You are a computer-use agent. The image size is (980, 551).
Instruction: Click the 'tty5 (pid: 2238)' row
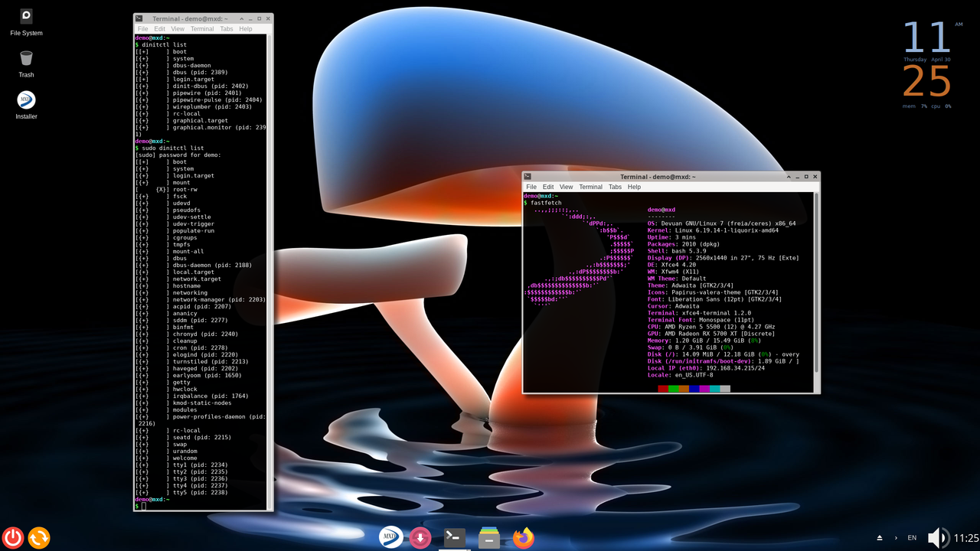click(181, 493)
